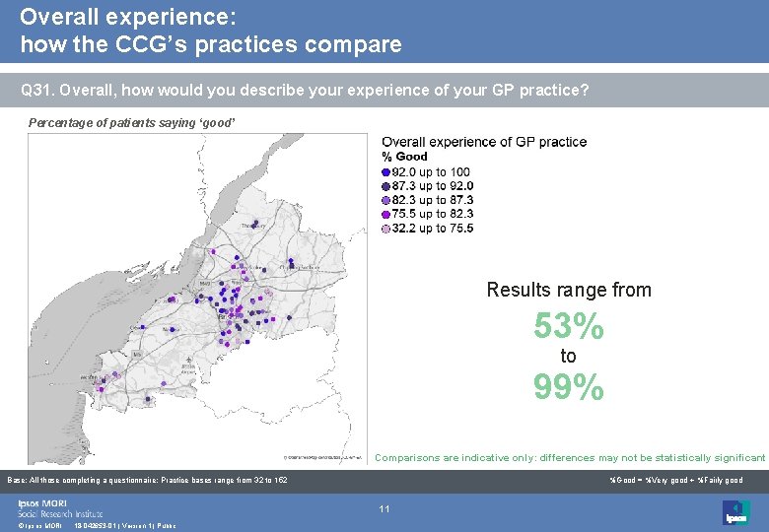Click the '32.2 up to 75.5' legend label
The width and height of the screenshot is (769, 532).
click(x=433, y=229)
